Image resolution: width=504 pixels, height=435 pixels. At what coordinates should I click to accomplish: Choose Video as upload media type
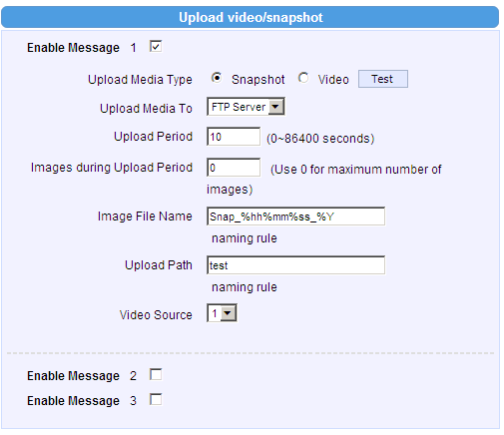[303, 79]
